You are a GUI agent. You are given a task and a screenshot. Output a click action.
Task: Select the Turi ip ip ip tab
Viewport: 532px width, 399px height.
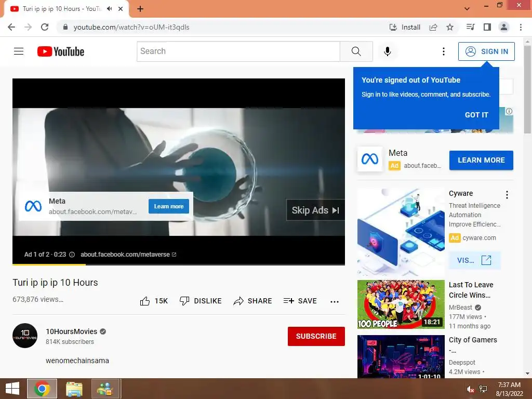[66, 9]
